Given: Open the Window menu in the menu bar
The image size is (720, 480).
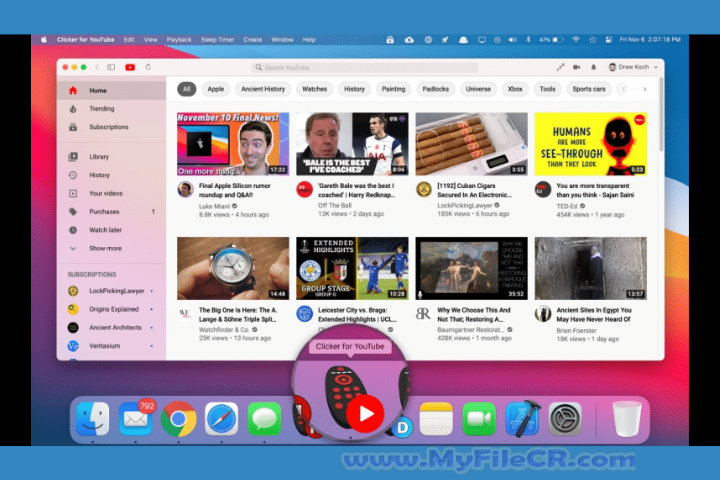Looking at the screenshot, I should (x=282, y=40).
